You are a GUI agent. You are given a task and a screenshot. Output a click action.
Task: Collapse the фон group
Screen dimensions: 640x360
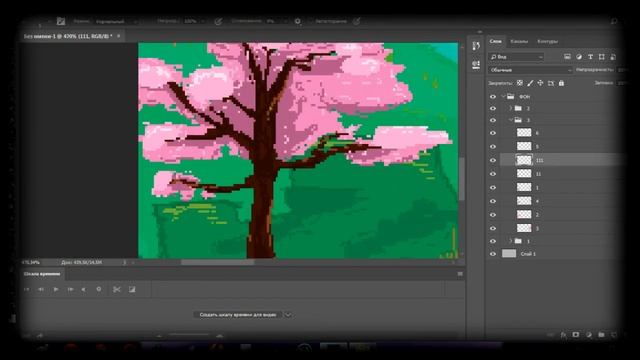pos(503,97)
